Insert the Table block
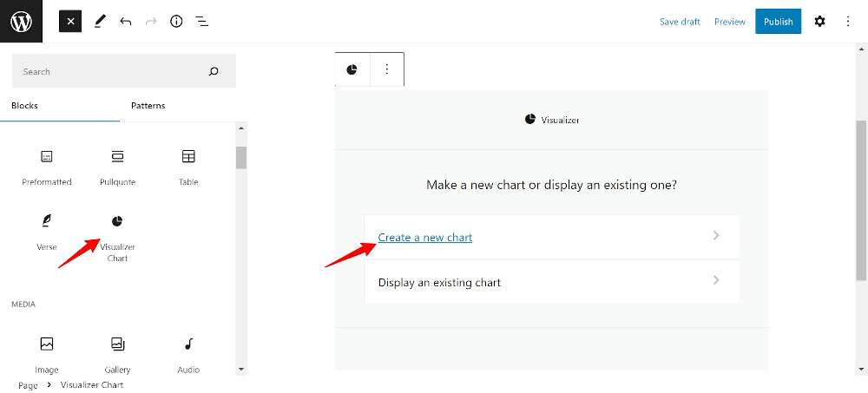 [x=188, y=167]
